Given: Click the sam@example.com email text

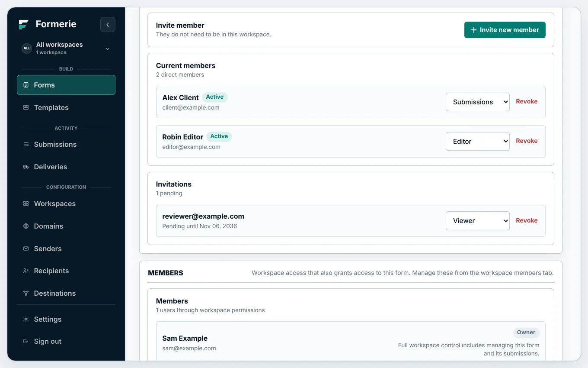Looking at the screenshot, I should [x=189, y=348].
